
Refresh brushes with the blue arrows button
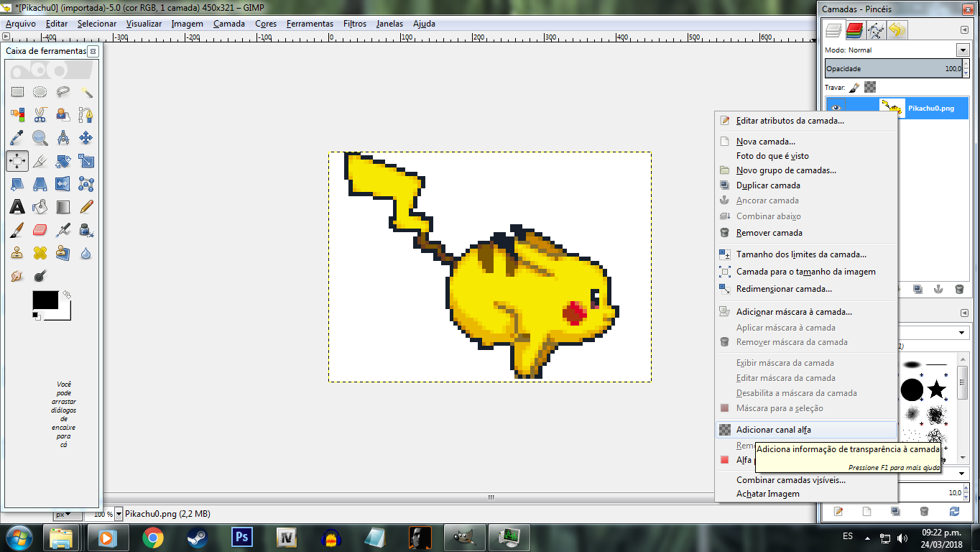click(954, 511)
